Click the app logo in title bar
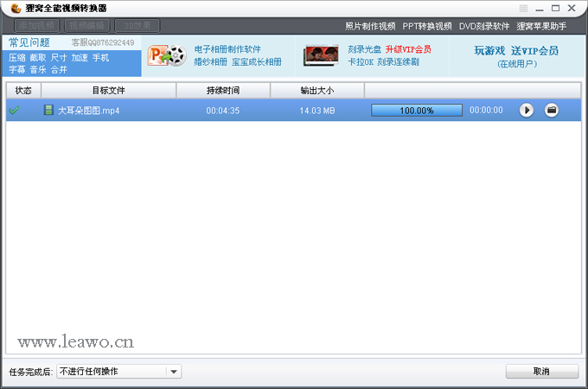This screenshot has width=588, height=389. click(x=16, y=8)
